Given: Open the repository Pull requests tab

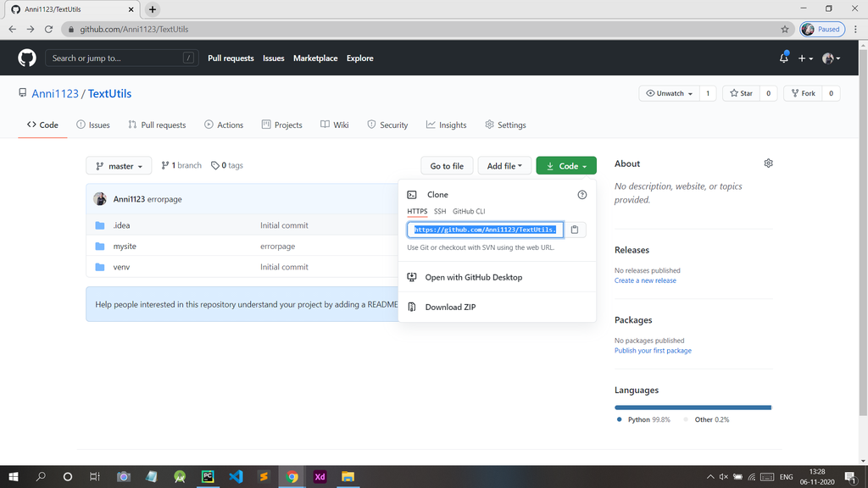Looking at the screenshot, I should point(157,125).
